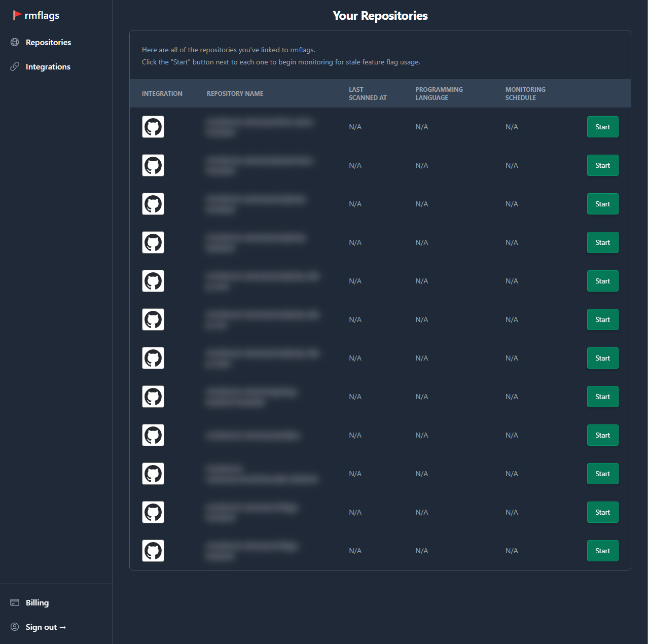Click the GitHub icon in the ninth repository row
The height and width of the screenshot is (644, 648).
(153, 435)
